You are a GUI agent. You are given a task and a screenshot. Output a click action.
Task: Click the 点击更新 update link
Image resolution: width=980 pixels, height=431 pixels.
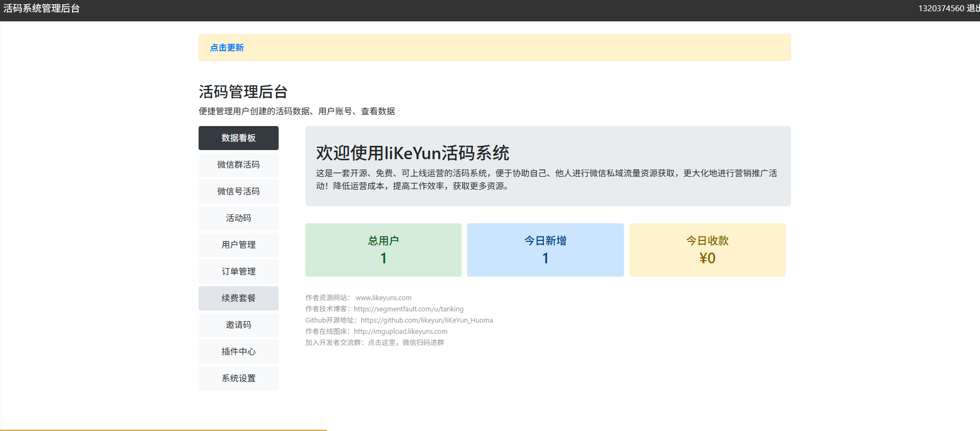click(227, 48)
